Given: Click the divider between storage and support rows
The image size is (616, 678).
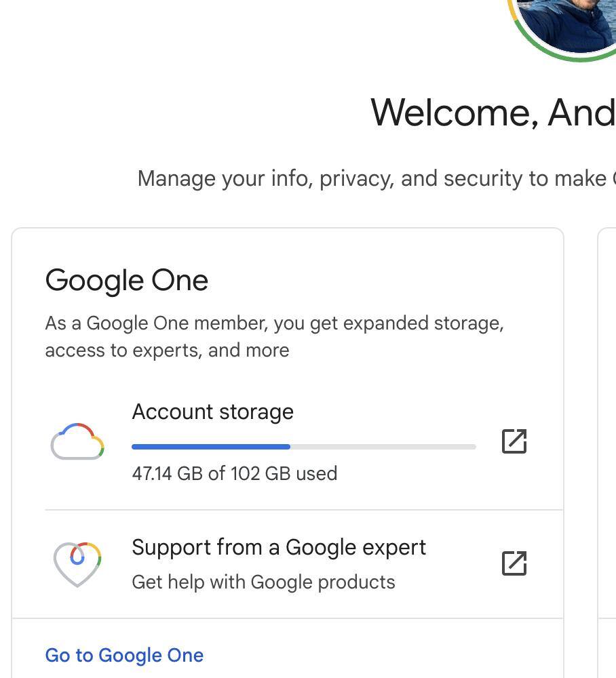Looking at the screenshot, I should [x=304, y=510].
